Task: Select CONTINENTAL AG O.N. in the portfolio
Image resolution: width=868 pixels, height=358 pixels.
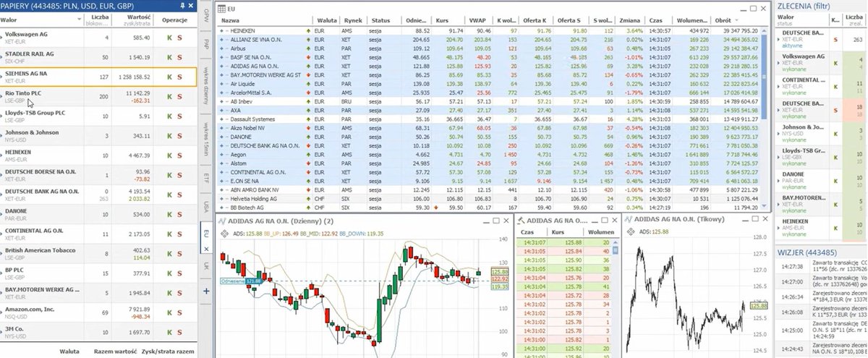Action: pyautogui.click(x=98, y=234)
